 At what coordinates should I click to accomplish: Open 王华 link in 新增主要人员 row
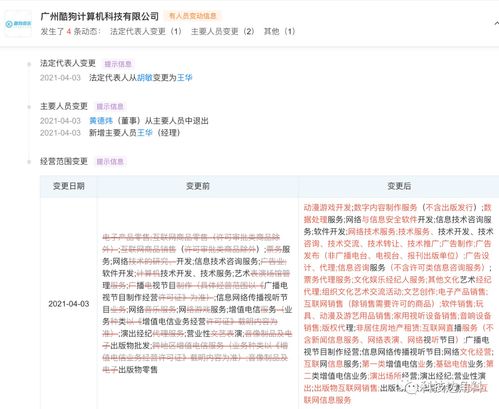tap(145, 133)
